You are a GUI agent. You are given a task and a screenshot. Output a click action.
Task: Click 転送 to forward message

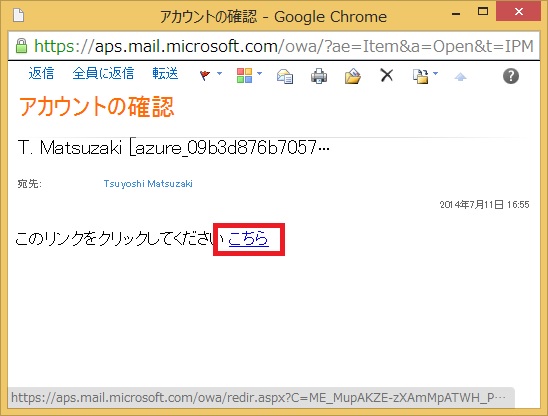(x=165, y=73)
